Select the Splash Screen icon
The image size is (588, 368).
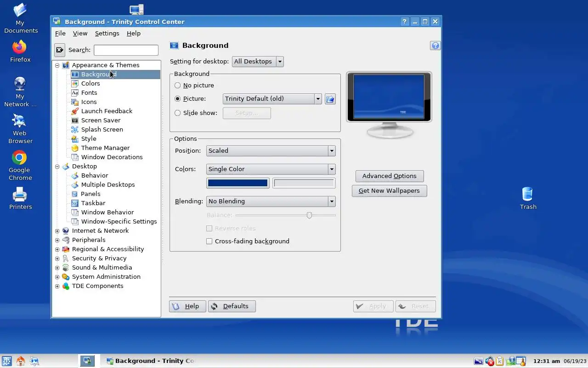point(75,129)
